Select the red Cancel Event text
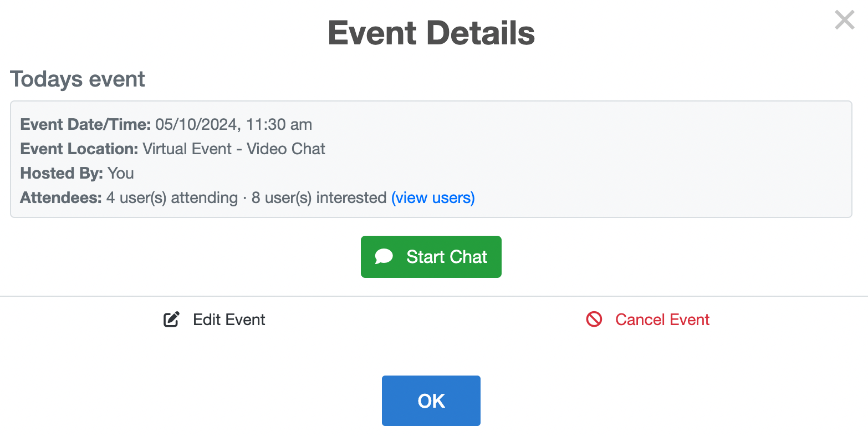 coord(662,320)
